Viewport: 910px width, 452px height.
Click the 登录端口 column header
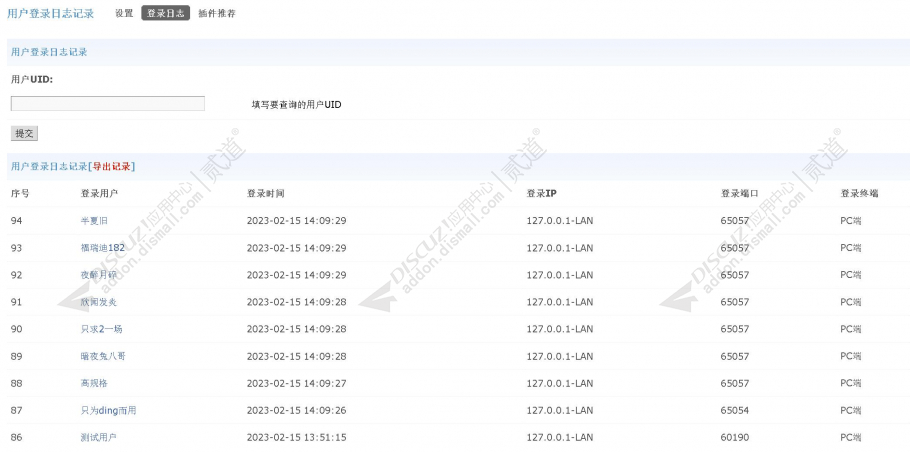click(739, 194)
